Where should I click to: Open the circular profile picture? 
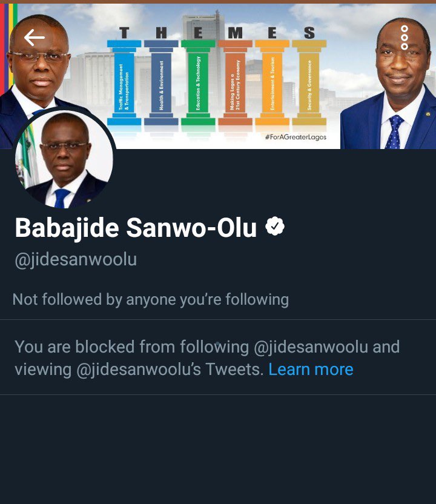point(64,158)
